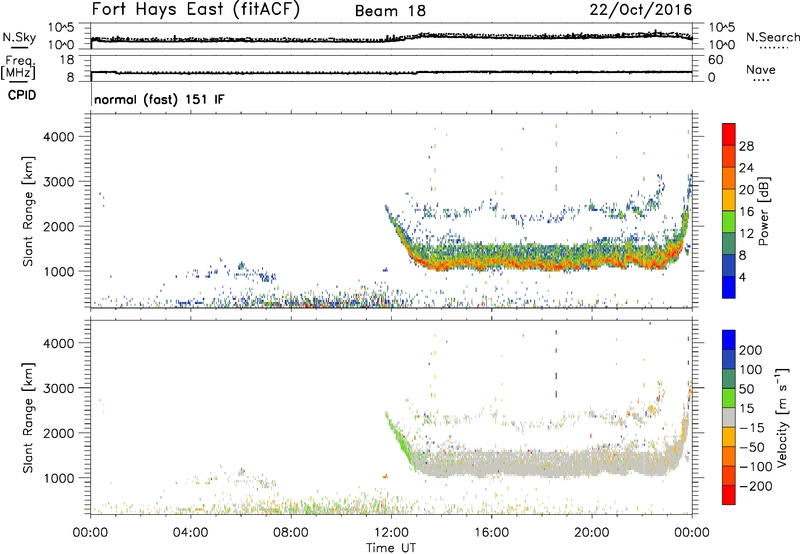Click the 'Beam 18' label

(x=390, y=11)
